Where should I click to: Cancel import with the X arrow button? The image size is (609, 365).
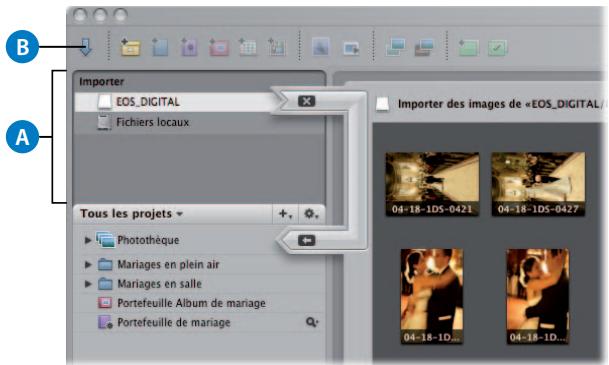306,101
